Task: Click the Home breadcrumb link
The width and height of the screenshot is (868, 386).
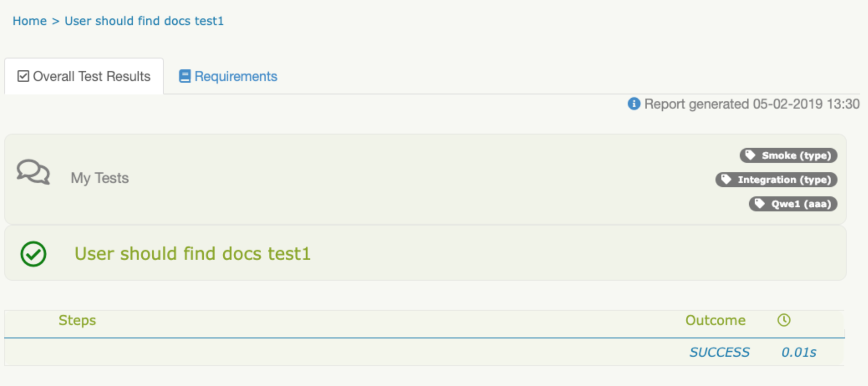Action: pyautogui.click(x=29, y=21)
